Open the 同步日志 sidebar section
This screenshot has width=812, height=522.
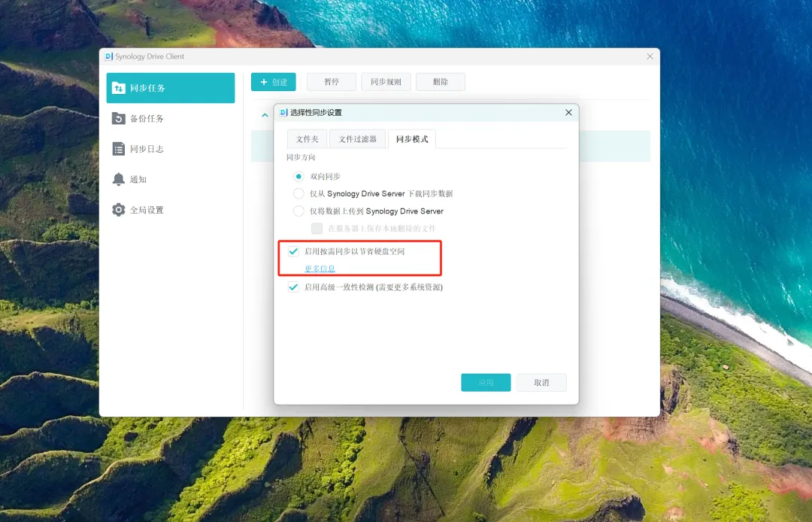[171, 149]
